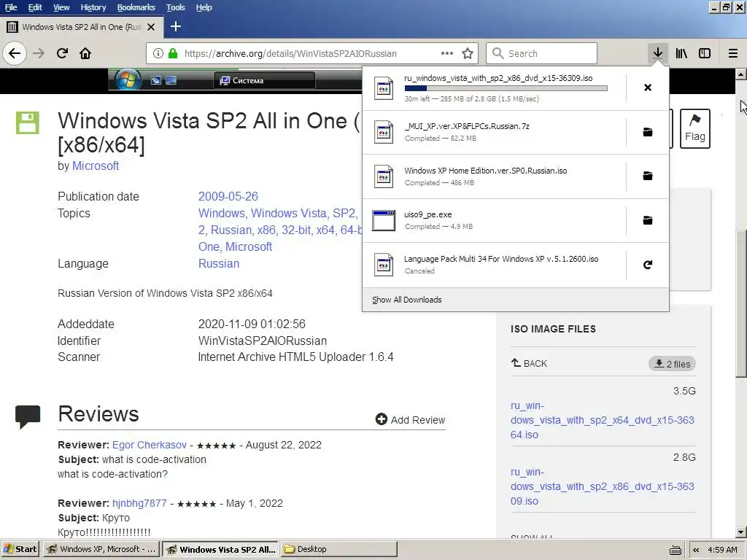Open the Firefox home page

coord(85,53)
